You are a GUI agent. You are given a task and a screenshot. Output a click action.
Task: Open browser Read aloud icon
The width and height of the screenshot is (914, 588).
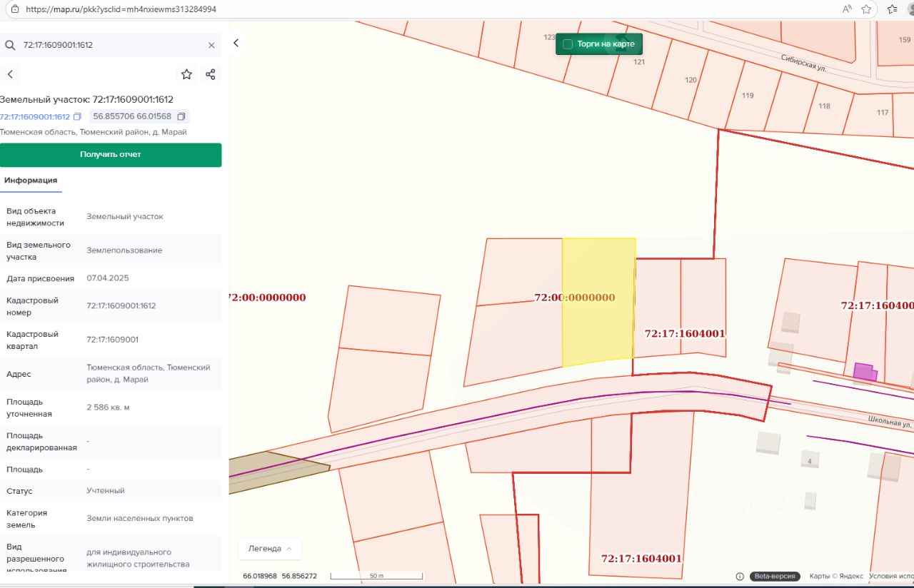(847, 9)
